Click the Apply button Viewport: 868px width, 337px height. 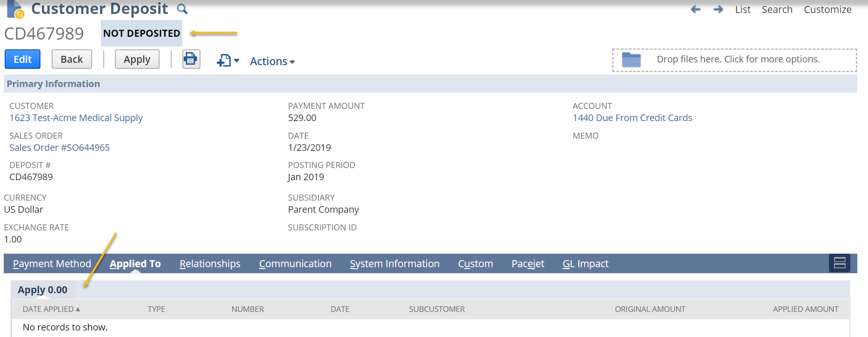pos(137,59)
